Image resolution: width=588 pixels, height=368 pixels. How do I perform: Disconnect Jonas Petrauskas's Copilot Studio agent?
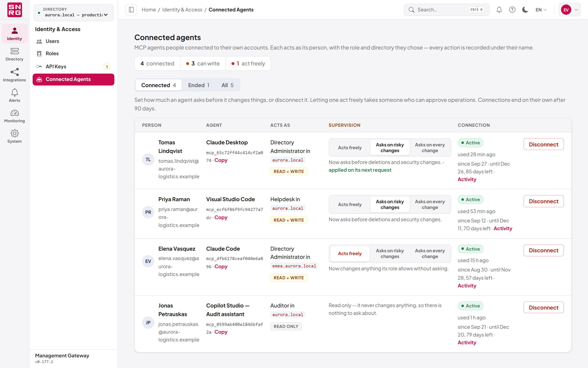(543, 307)
